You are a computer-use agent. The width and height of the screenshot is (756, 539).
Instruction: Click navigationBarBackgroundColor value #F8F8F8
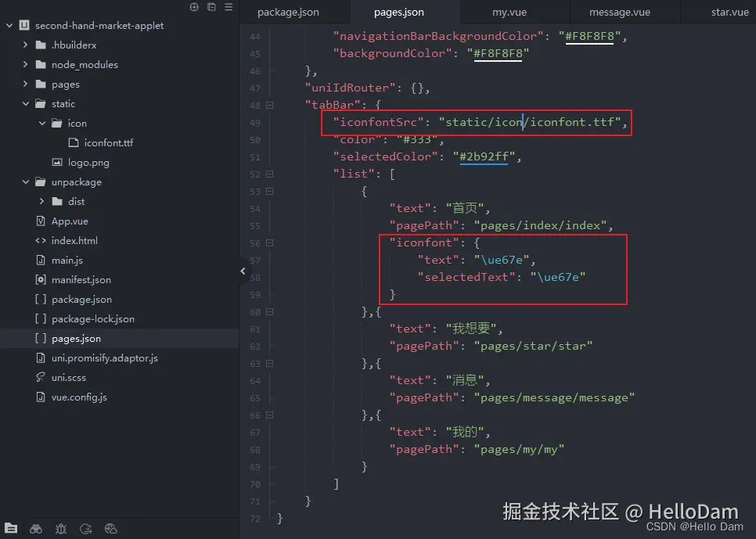589,36
